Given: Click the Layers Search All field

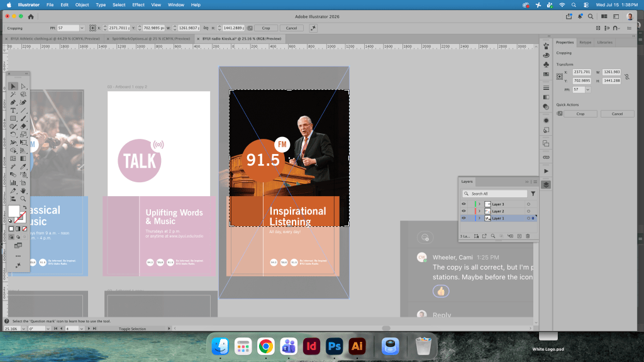Looking at the screenshot, I should (x=494, y=194).
